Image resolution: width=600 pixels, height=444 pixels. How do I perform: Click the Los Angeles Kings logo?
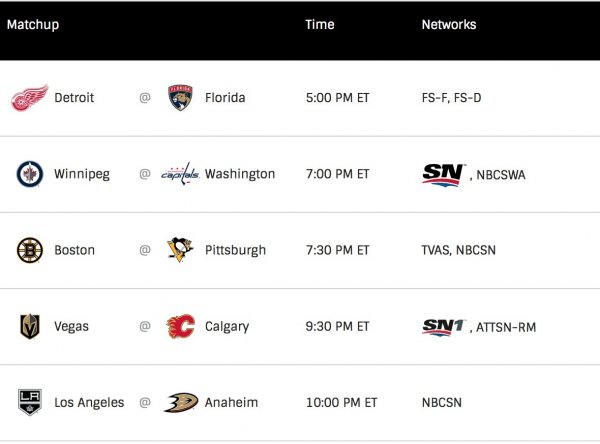point(29,402)
